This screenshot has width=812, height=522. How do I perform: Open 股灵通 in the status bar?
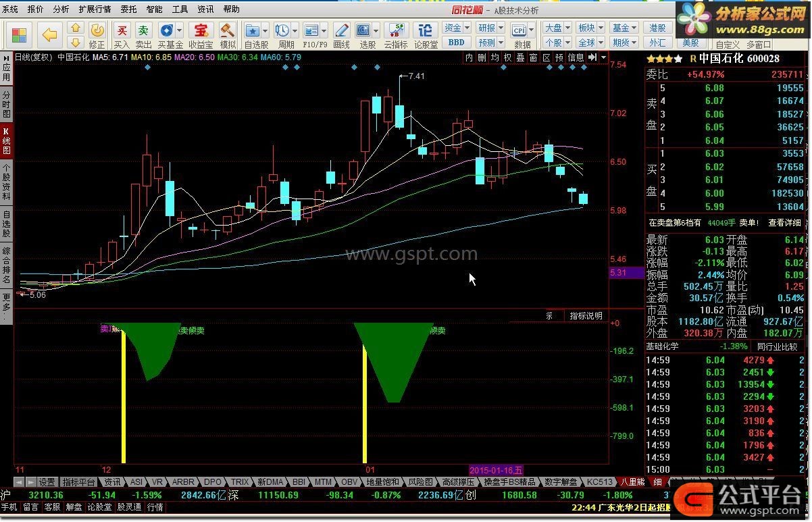(x=129, y=506)
